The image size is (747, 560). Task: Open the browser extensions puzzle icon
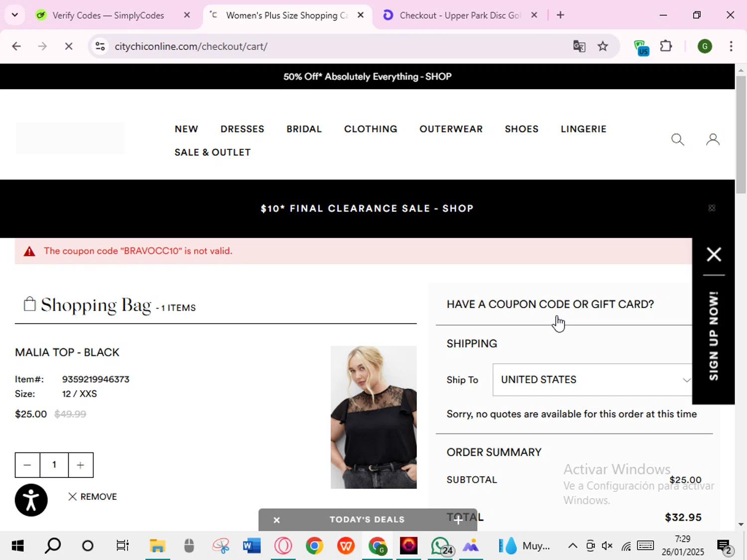[666, 46]
